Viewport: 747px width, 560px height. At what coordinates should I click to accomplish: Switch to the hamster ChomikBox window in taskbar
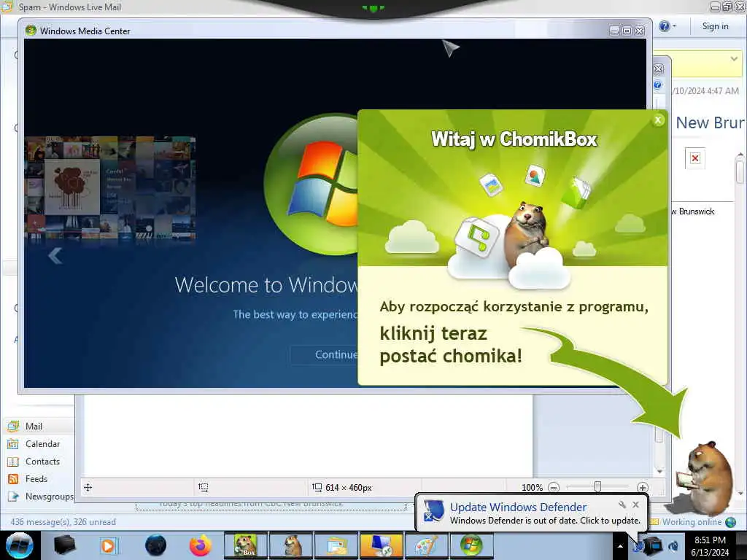point(291,545)
